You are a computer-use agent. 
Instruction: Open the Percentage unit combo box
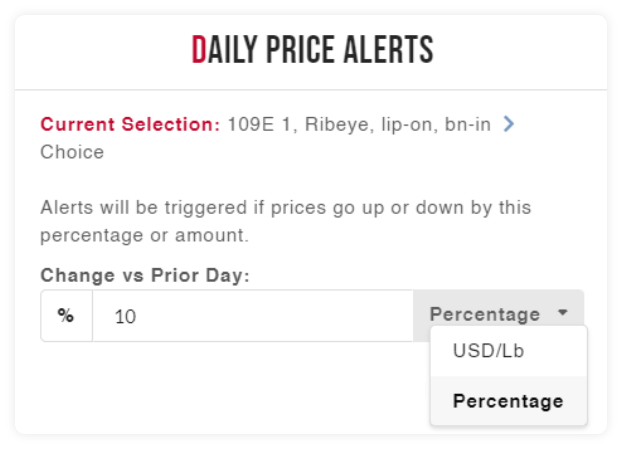coord(497,315)
